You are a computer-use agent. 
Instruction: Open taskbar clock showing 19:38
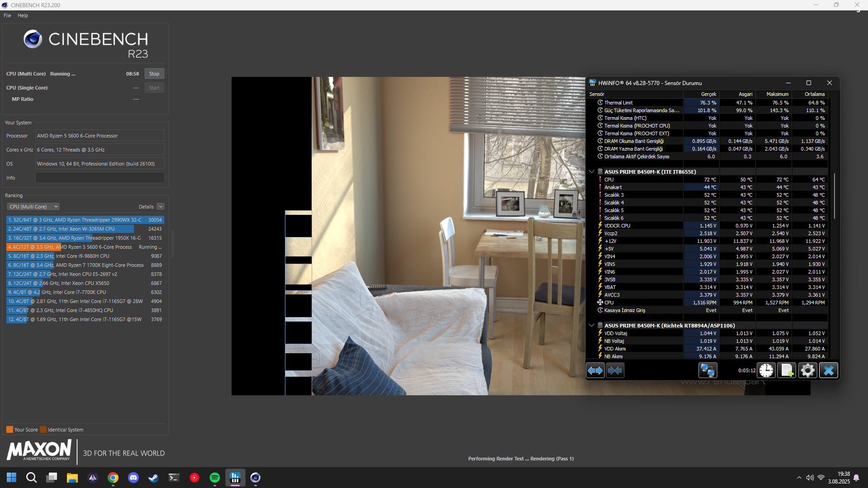click(x=839, y=478)
